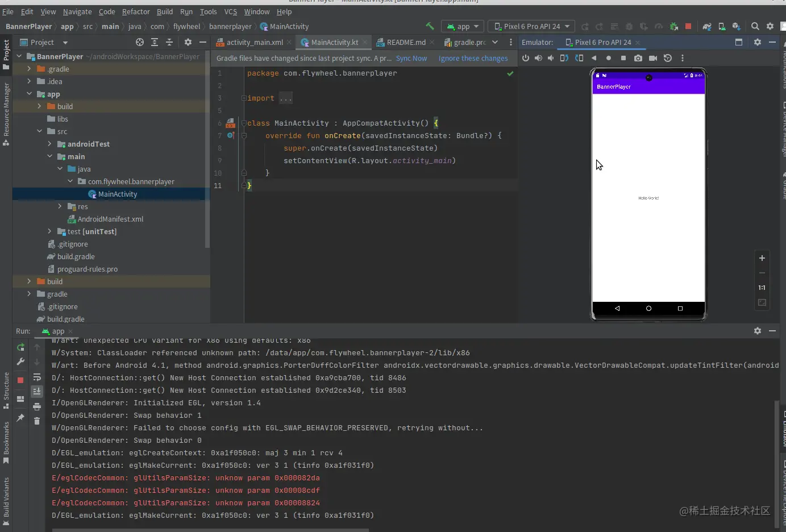The width and height of the screenshot is (786, 532).
Task: Raise the emulator volume
Action: coord(538,58)
